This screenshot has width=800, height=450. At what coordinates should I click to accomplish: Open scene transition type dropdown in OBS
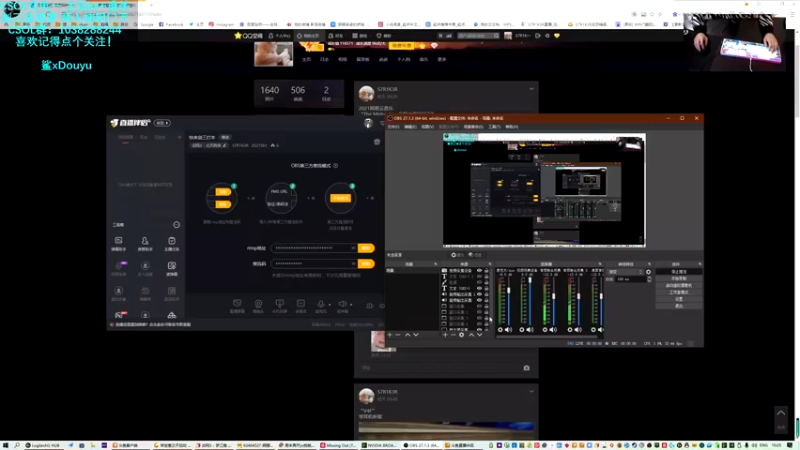[x=626, y=272]
